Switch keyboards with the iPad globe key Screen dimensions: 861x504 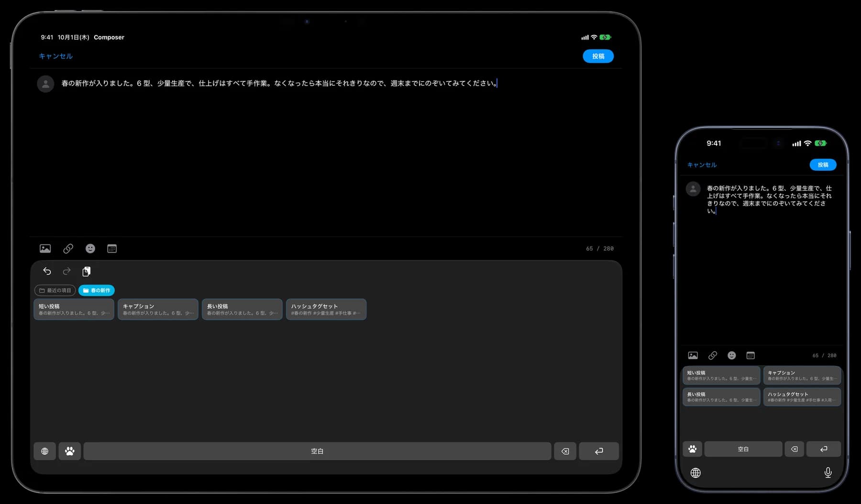click(44, 451)
